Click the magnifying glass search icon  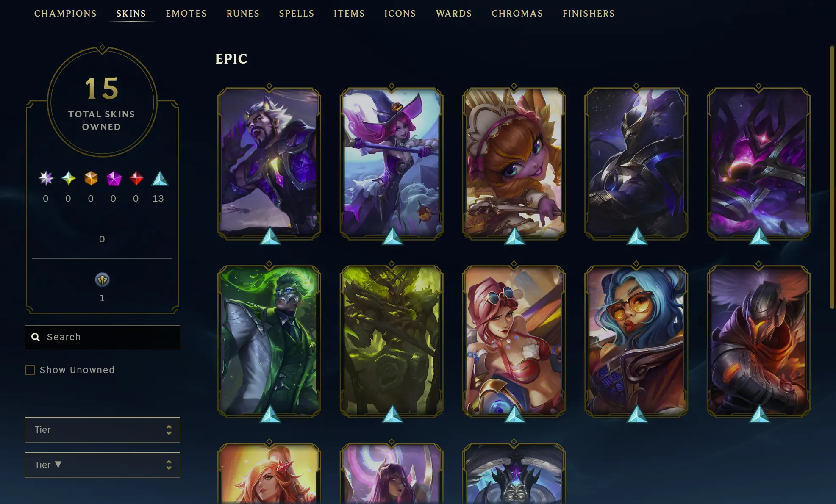coord(36,337)
